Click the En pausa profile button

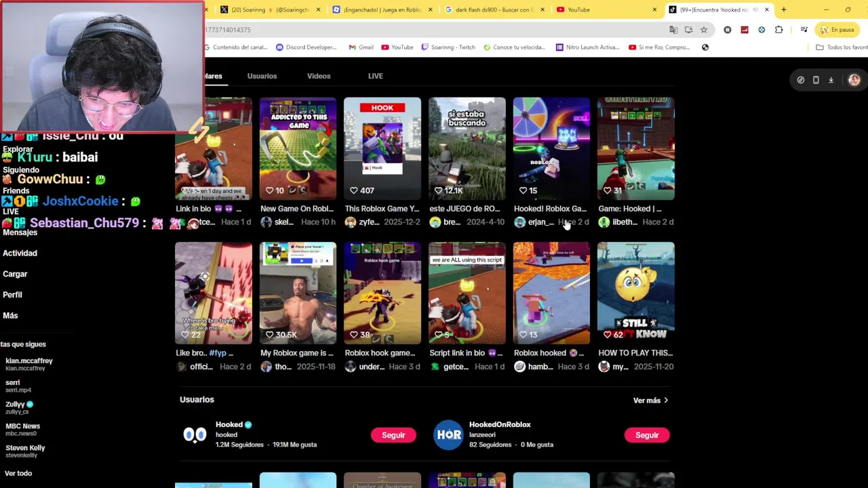click(x=836, y=30)
